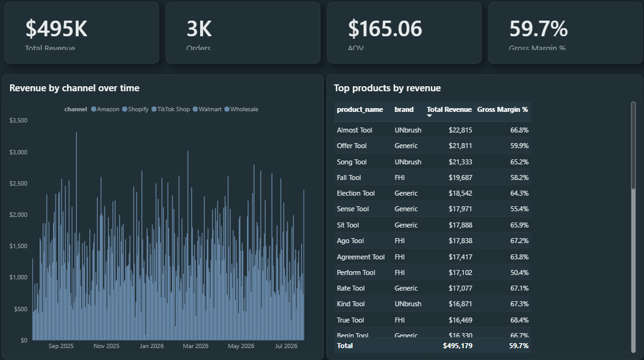Click the 50.4% gross margin value

[520, 272]
